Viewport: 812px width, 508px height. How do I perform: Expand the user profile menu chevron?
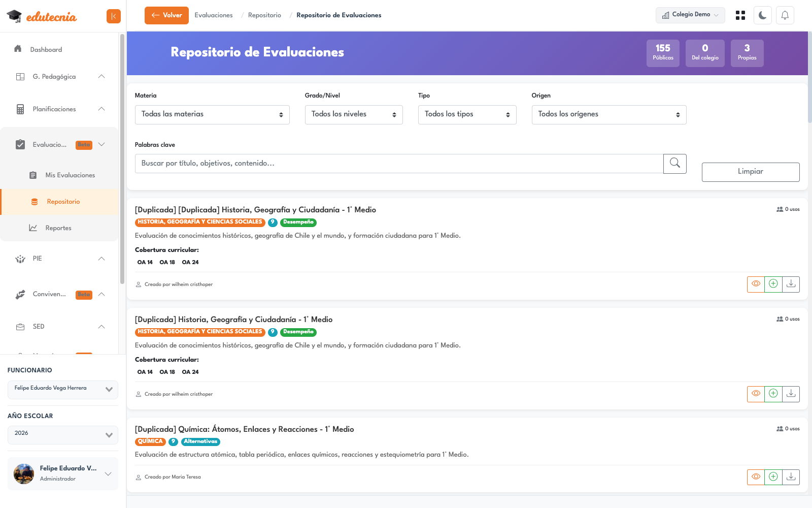point(108,474)
